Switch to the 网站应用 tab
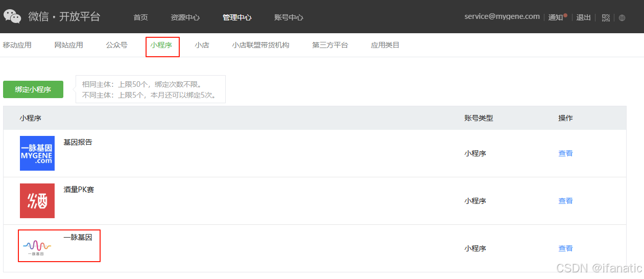This screenshot has width=644, height=279. [x=68, y=45]
